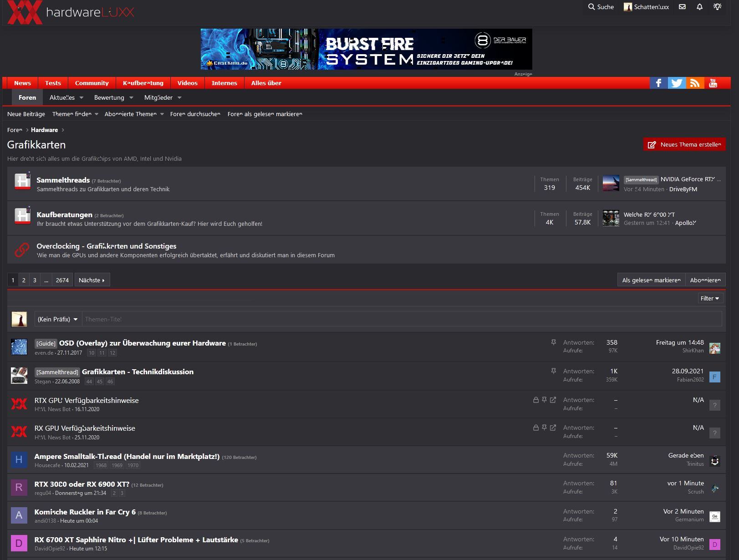Open the Tests menu
This screenshot has width=739, height=560.
point(53,83)
